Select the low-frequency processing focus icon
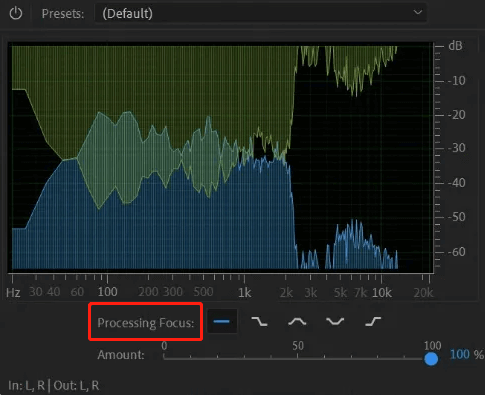This screenshot has height=395, width=485. point(259,322)
